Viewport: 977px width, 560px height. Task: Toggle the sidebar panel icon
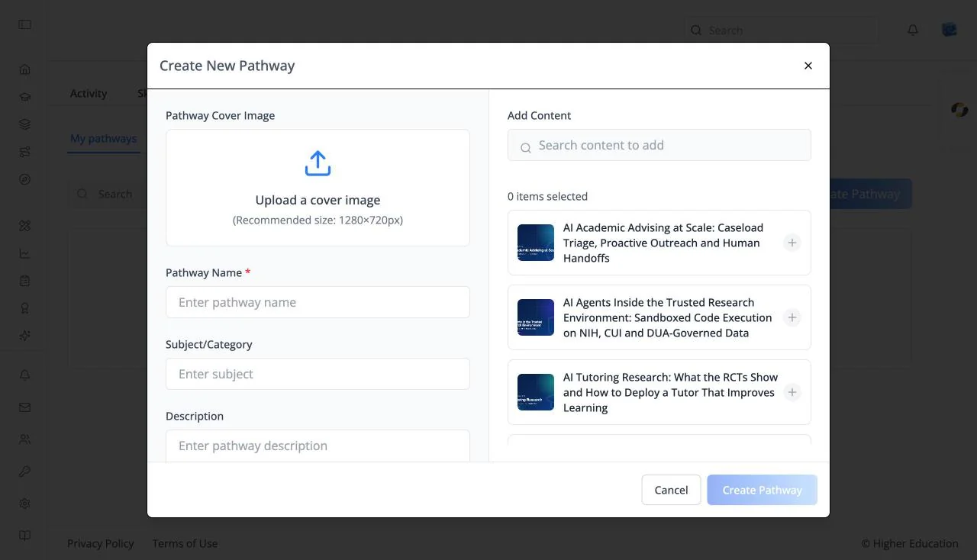point(25,24)
